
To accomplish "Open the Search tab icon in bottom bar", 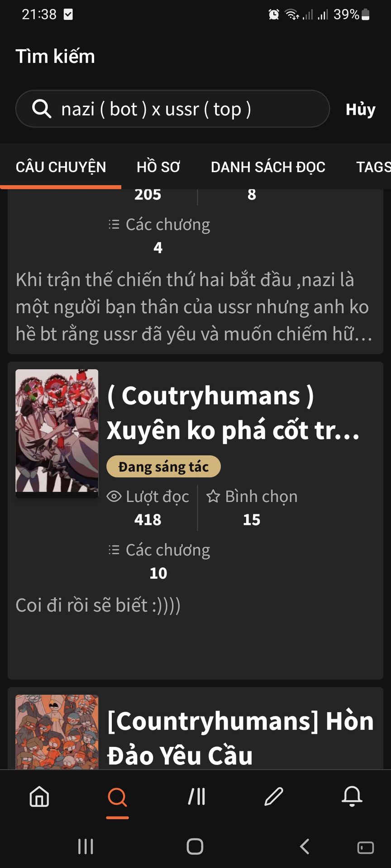I will tap(117, 797).
